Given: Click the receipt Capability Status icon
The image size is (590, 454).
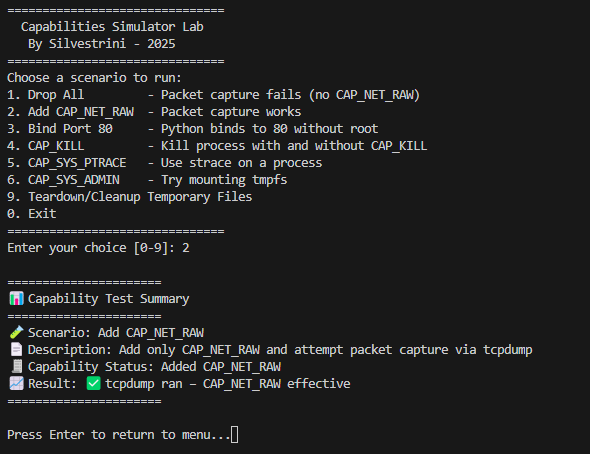Looking at the screenshot, I should click(x=17, y=366).
